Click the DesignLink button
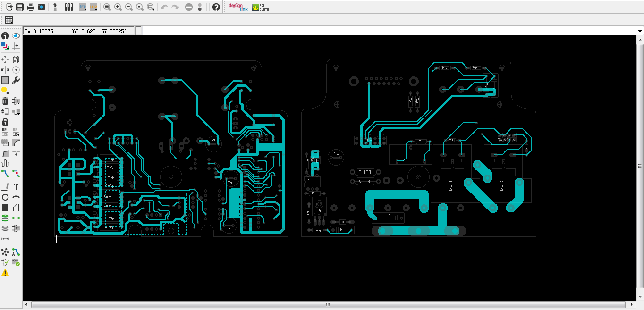The width and height of the screenshot is (644, 310). (x=238, y=7)
